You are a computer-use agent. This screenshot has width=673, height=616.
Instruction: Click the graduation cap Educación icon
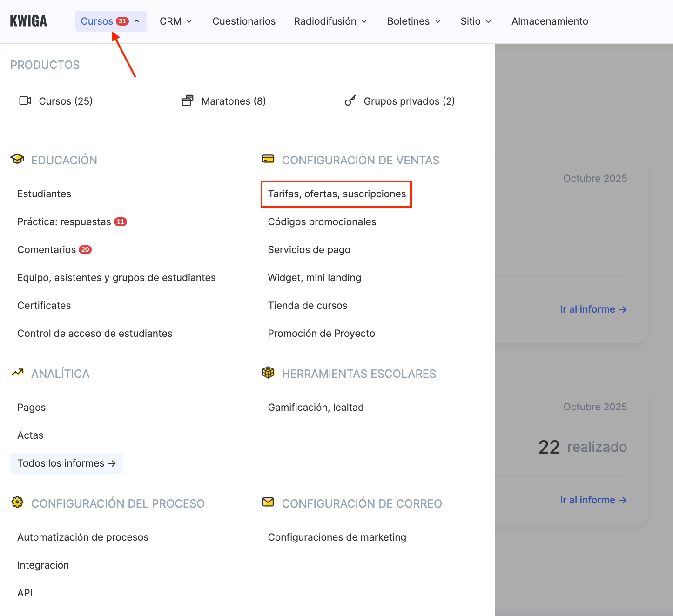(x=17, y=160)
